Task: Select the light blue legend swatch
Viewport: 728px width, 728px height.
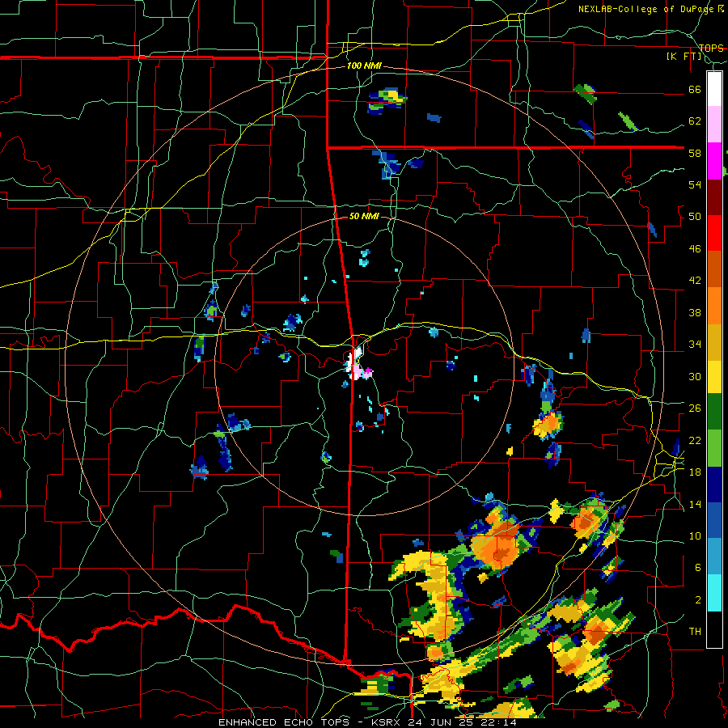Action: tap(714, 557)
